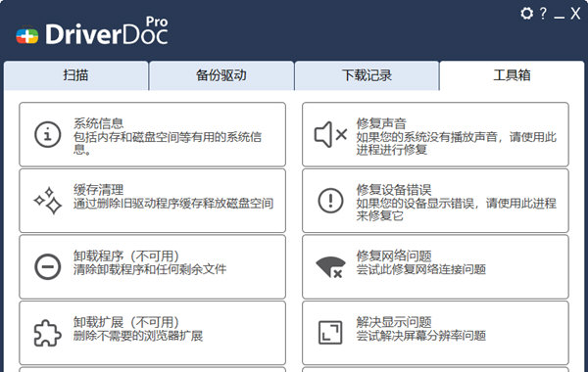Click the 卸载程序 minus circle icon
The height and width of the screenshot is (372, 588).
48,266
